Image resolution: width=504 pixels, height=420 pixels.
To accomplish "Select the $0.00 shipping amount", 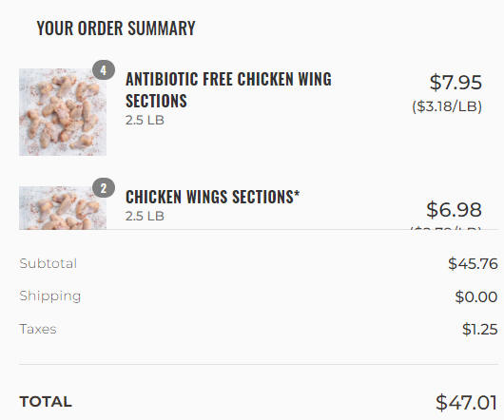I will click(x=476, y=296).
